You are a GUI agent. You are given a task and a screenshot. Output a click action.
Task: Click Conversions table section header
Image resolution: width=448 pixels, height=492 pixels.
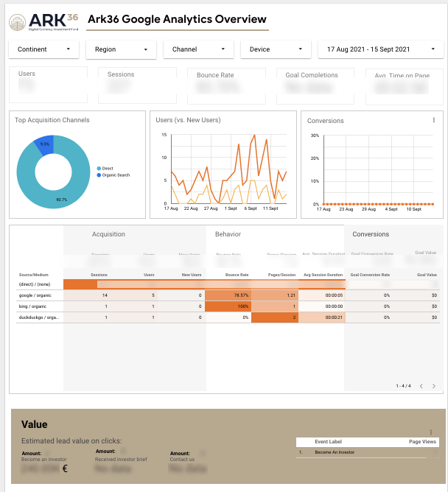(371, 234)
